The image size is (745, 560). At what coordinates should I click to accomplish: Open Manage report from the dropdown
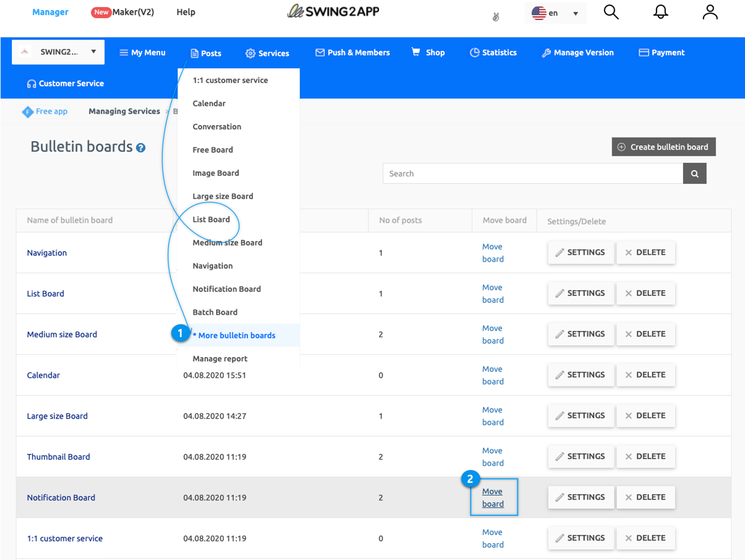220,359
